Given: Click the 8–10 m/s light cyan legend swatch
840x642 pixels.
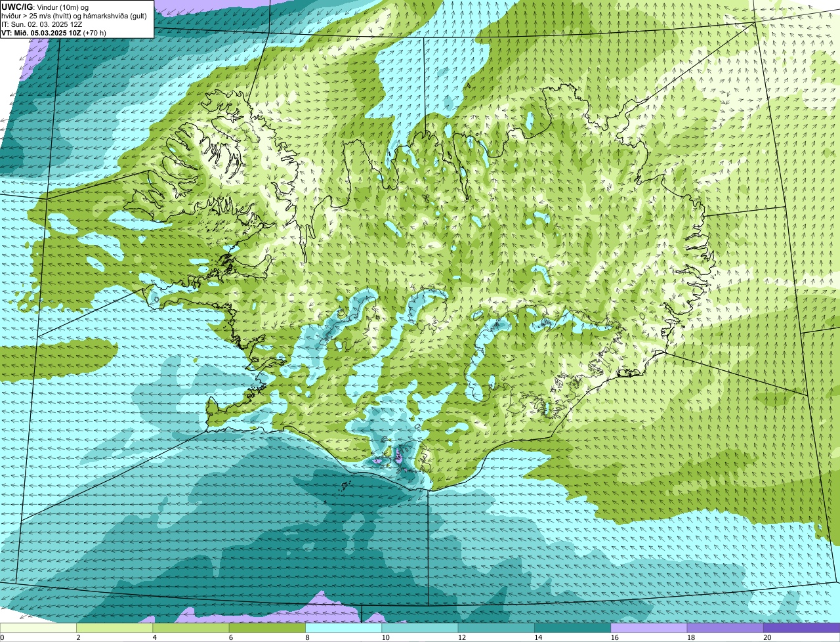Looking at the screenshot, I should 344,628.
